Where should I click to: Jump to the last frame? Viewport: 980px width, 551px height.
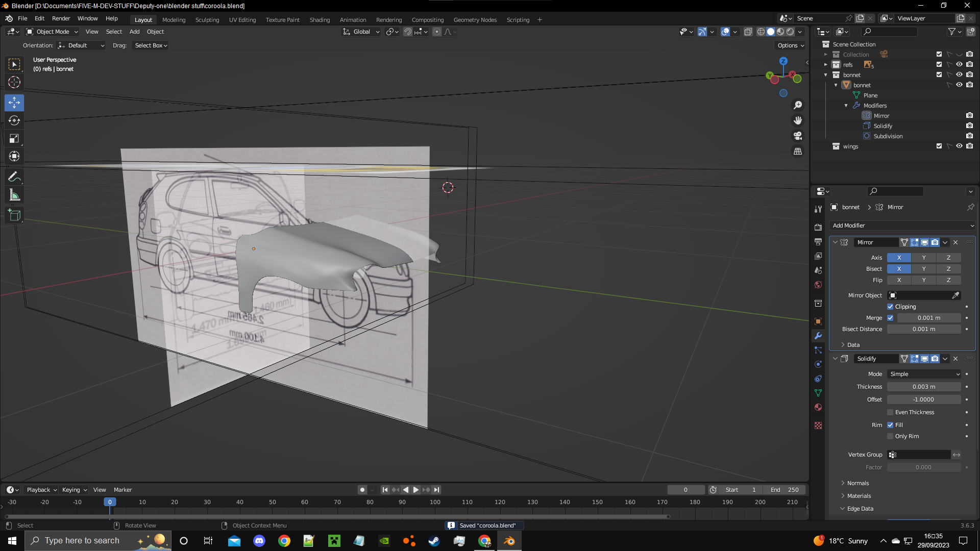(436, 490)
